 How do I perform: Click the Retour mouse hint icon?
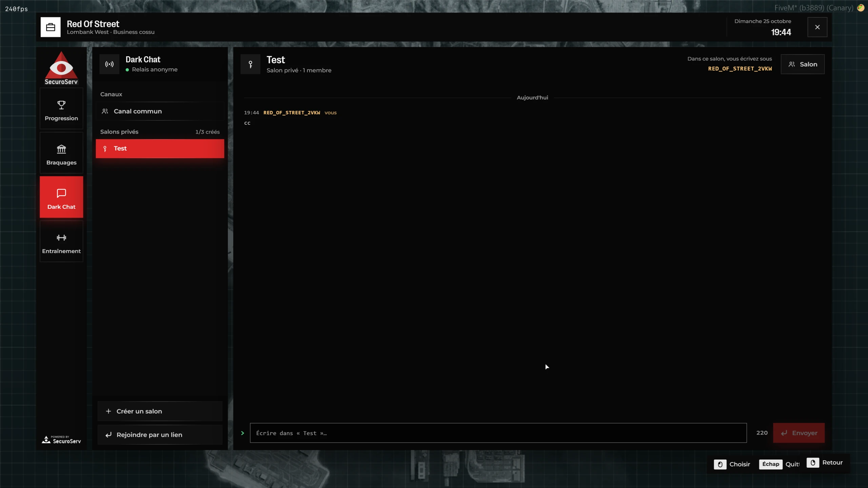[x=813, y=463]
